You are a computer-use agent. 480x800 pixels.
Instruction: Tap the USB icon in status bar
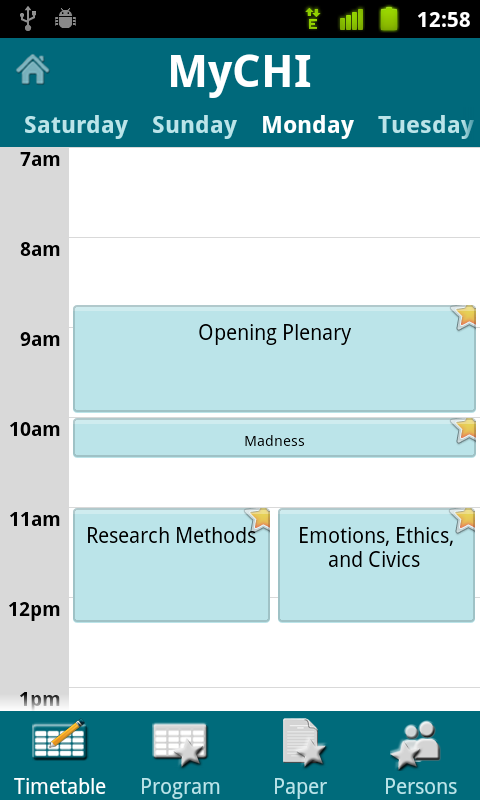[x=28, y=19]
